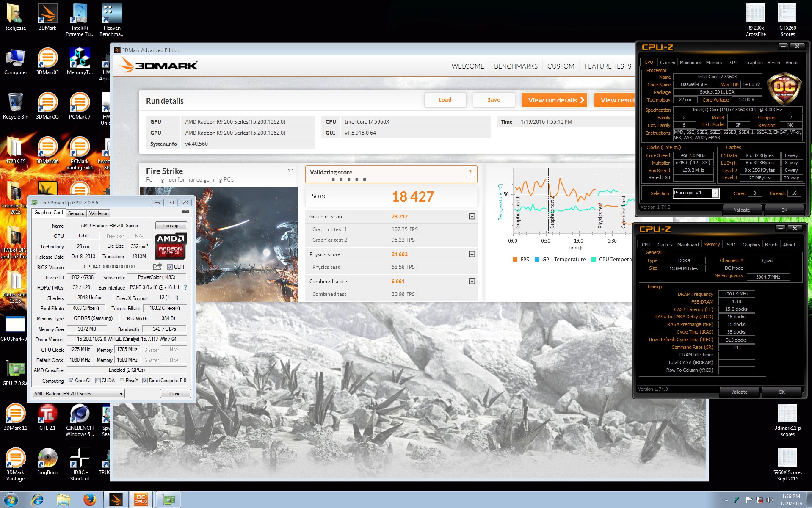Viewport: 812px width, 508px height.
Task: Open PCMark Vantage x64 shortcut
Action: [80, 153]
